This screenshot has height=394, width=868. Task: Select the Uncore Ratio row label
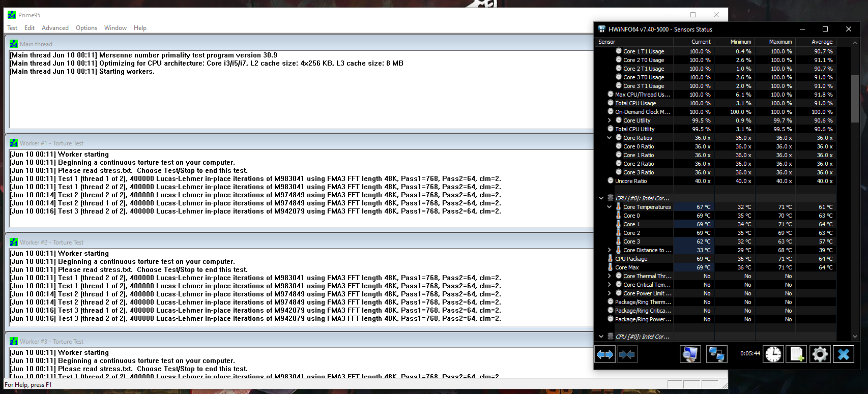(x=631, y=181)
